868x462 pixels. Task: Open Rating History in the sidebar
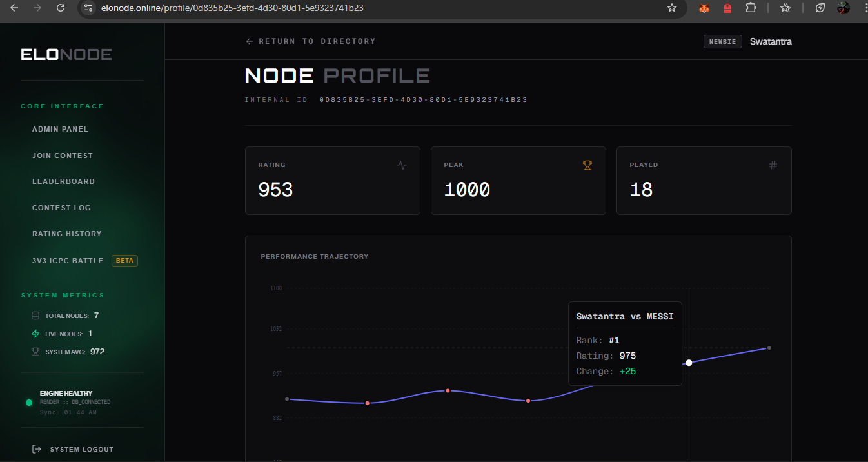click(x=67, y=234)
